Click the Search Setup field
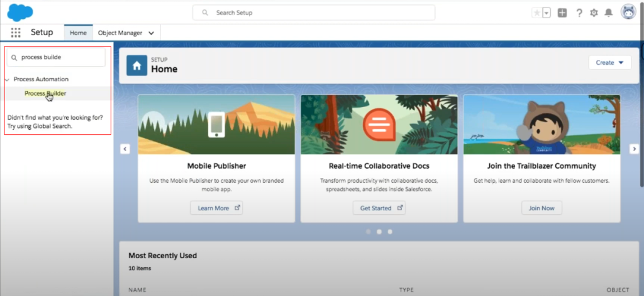The height and width of the screenshot is (296, 644). [313, 13]
